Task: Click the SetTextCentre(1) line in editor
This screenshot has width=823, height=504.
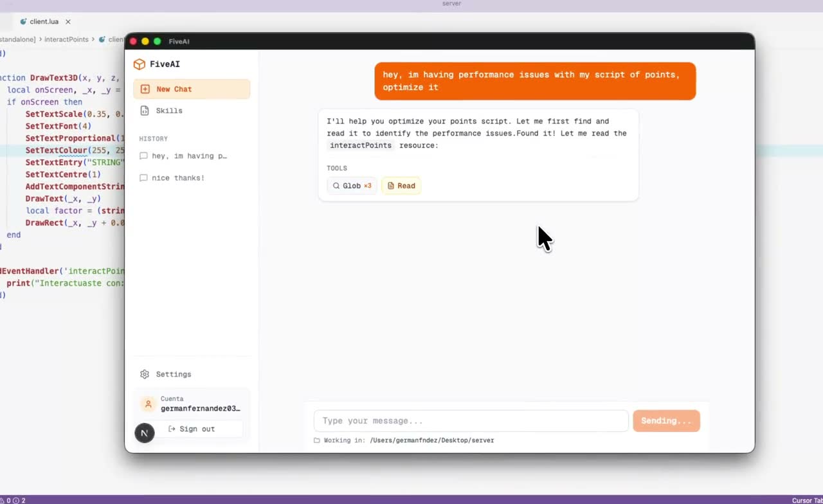Action: (63, 174)
